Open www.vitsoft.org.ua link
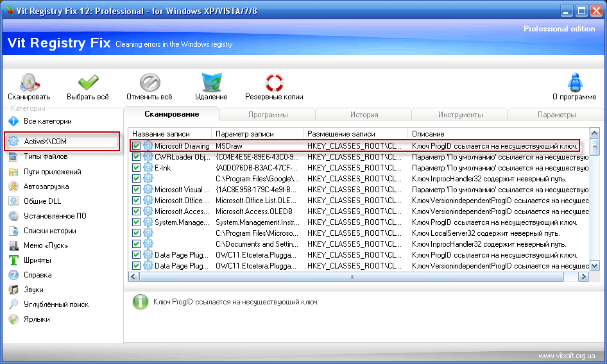607x364 pixels. pyautogui.click(x=567, y=356)
